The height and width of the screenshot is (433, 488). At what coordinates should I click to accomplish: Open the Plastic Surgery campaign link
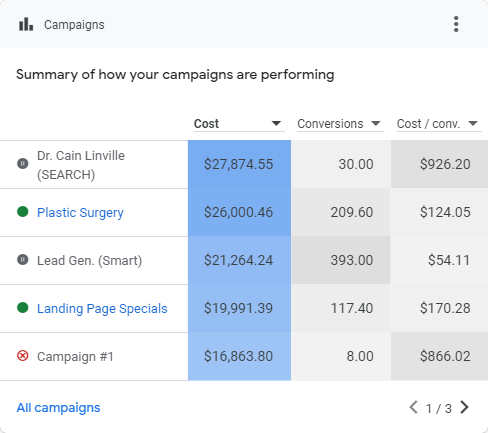point(80,213)
